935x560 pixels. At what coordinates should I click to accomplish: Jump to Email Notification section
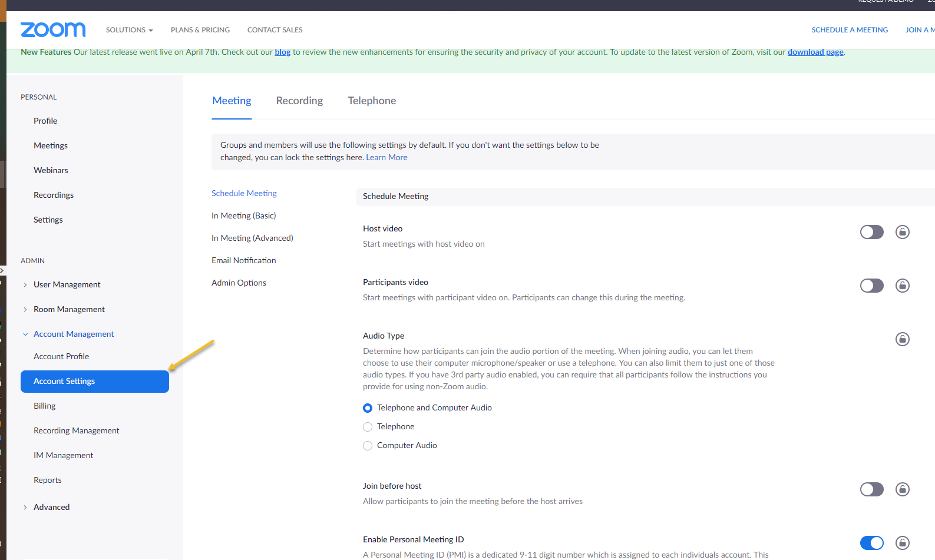[244, 260]
